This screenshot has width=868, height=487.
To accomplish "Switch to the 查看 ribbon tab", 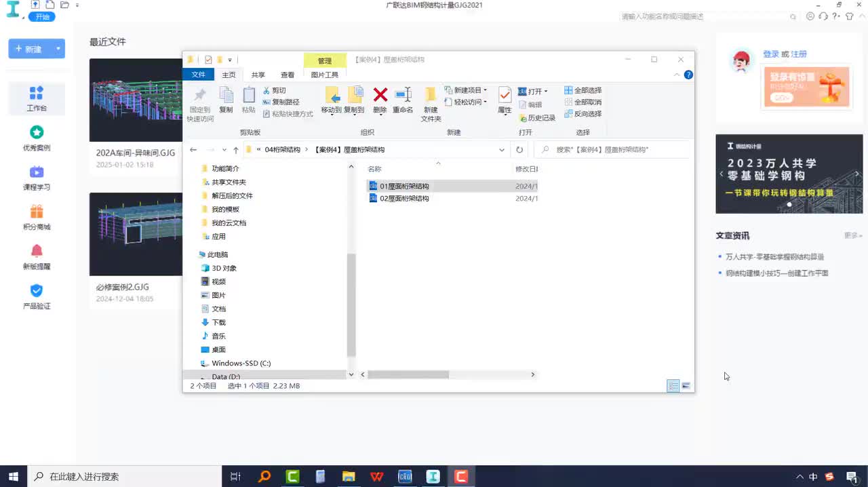I will tap(288, 75).
